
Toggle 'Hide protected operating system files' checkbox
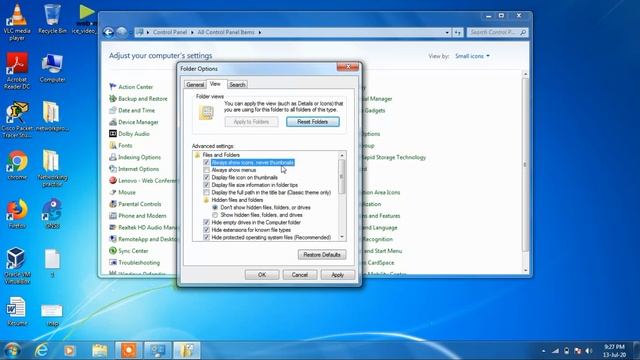(207, 237)
